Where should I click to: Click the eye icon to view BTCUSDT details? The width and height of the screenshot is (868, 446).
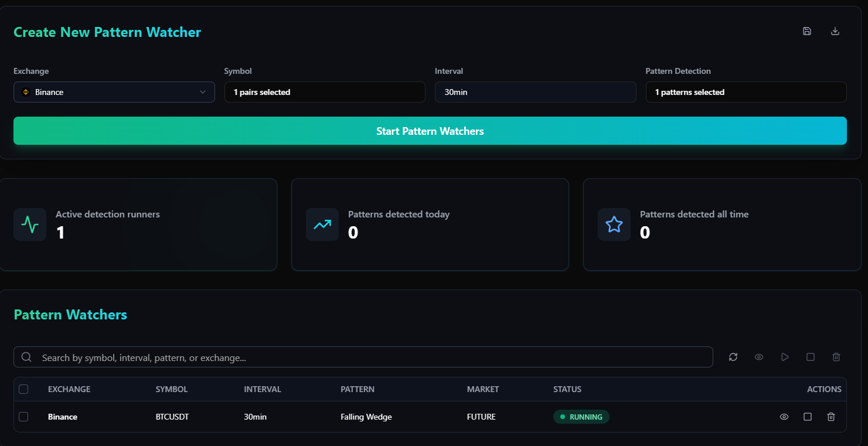(x=784, y=417)
